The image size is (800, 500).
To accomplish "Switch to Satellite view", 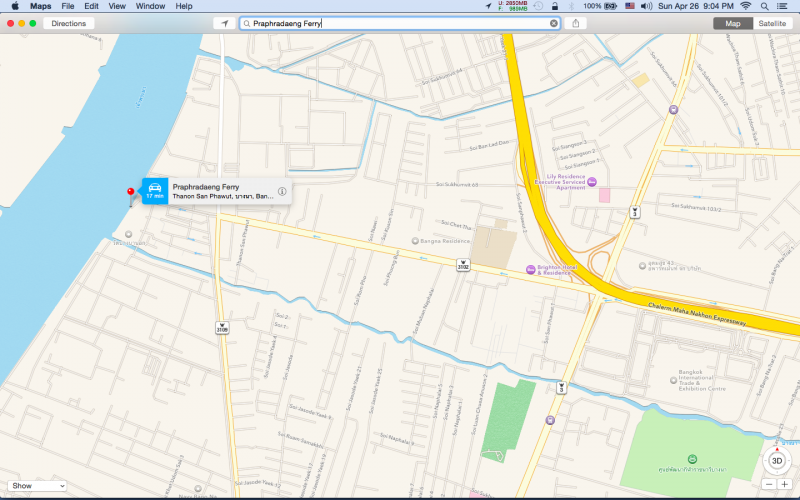I will tap(772, 23).
